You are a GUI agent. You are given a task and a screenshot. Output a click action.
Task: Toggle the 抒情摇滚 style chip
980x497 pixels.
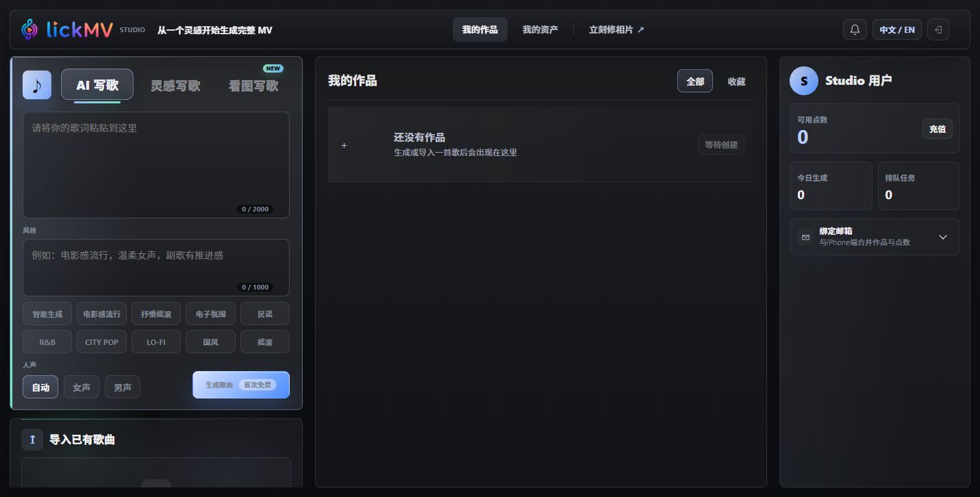[156, 314]
